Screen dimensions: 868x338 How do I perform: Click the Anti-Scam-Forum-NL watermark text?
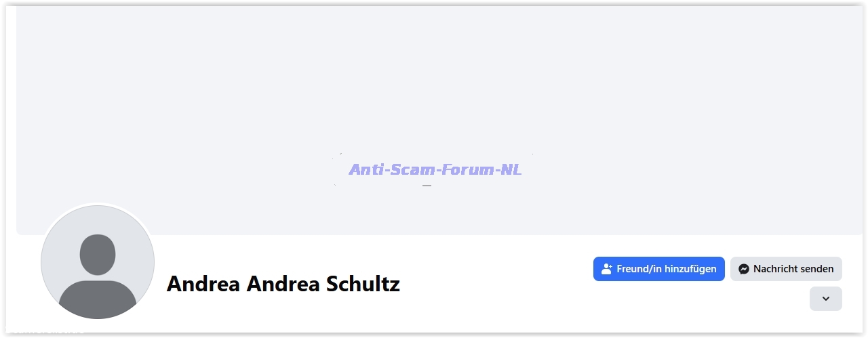coord(435,169)
